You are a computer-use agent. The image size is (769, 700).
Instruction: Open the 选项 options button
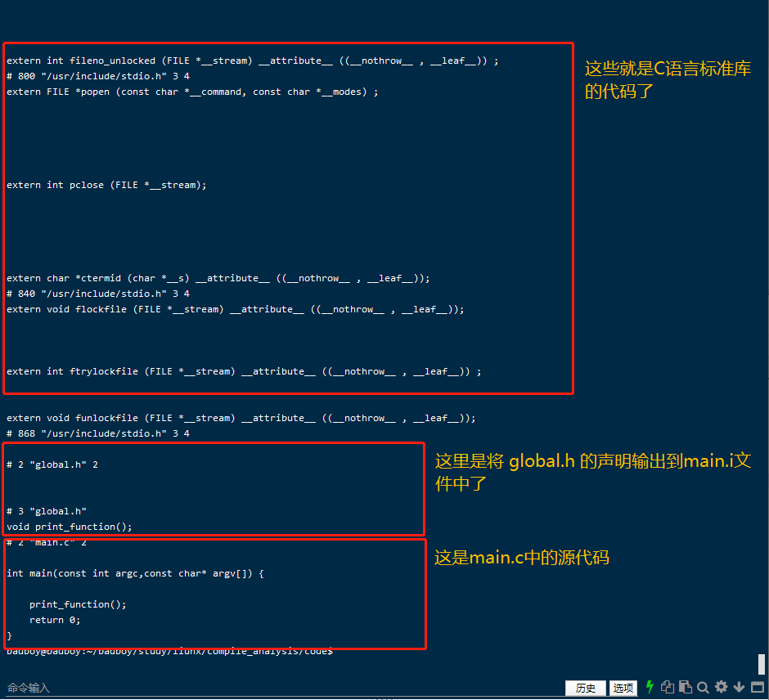point(623,688)
